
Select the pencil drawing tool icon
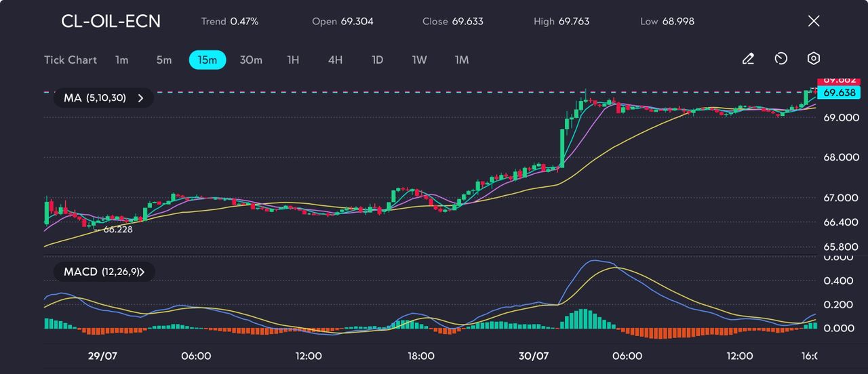(748, 60)
